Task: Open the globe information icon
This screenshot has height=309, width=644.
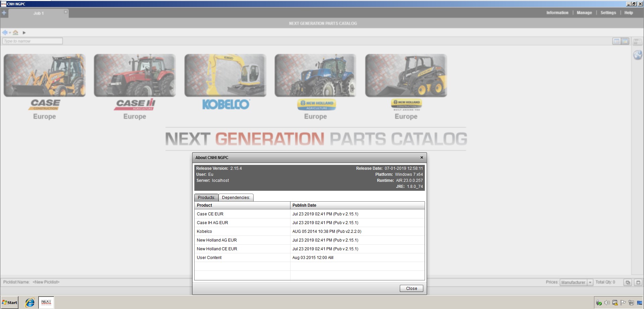Action: (x=637, y=55)
